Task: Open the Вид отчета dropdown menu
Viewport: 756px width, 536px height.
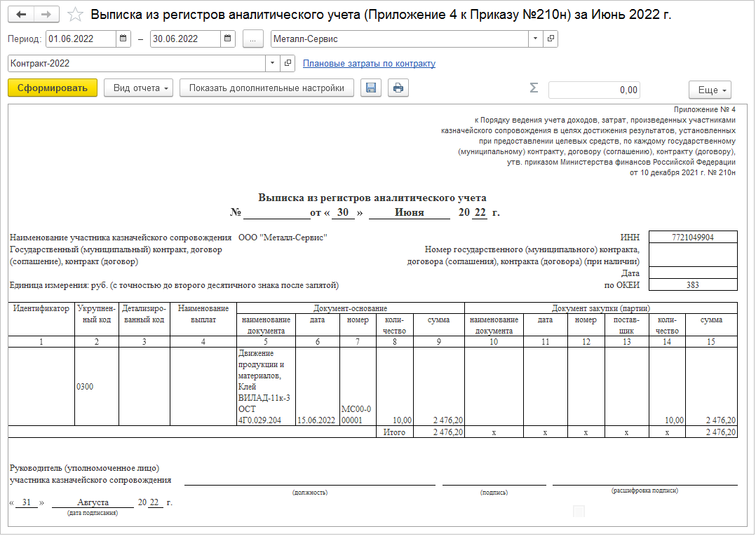Action: (x=142, y=88)
